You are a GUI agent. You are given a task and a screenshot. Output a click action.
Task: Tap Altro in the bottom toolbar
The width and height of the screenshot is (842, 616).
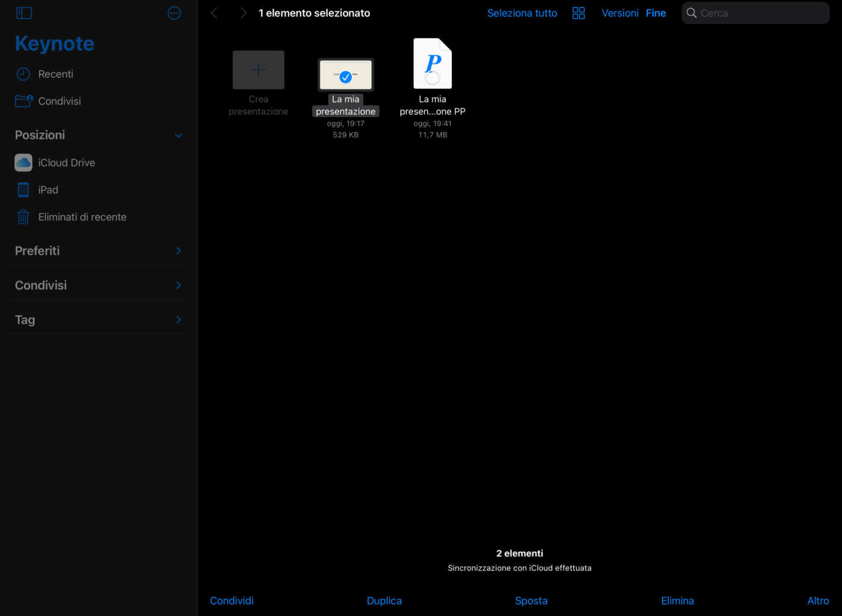click(x=818, y=600)
